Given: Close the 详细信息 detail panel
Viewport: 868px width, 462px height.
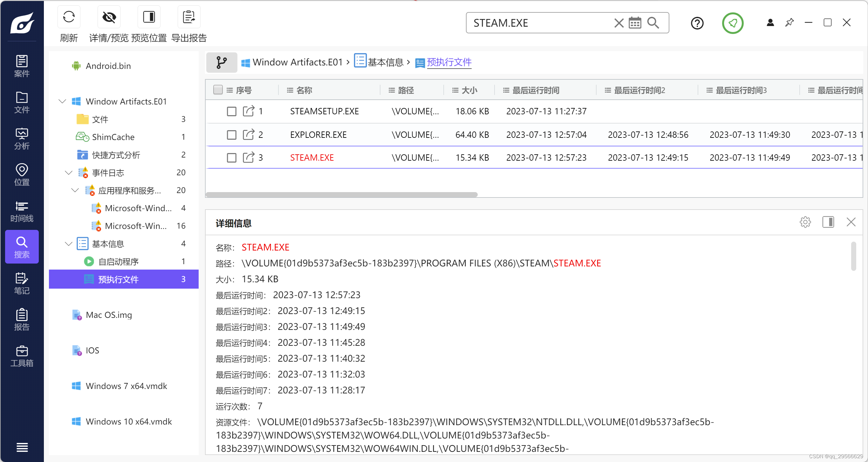Looking at the screenshot, I should click(851, 222).
